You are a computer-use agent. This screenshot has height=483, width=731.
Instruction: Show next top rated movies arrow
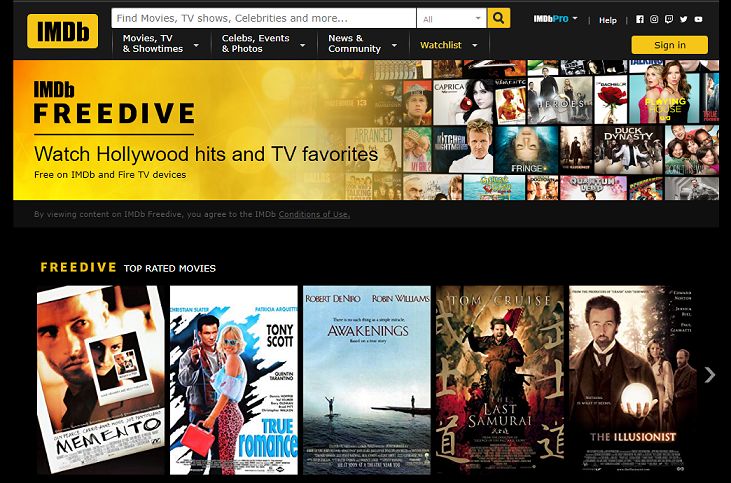pos(710,374)
